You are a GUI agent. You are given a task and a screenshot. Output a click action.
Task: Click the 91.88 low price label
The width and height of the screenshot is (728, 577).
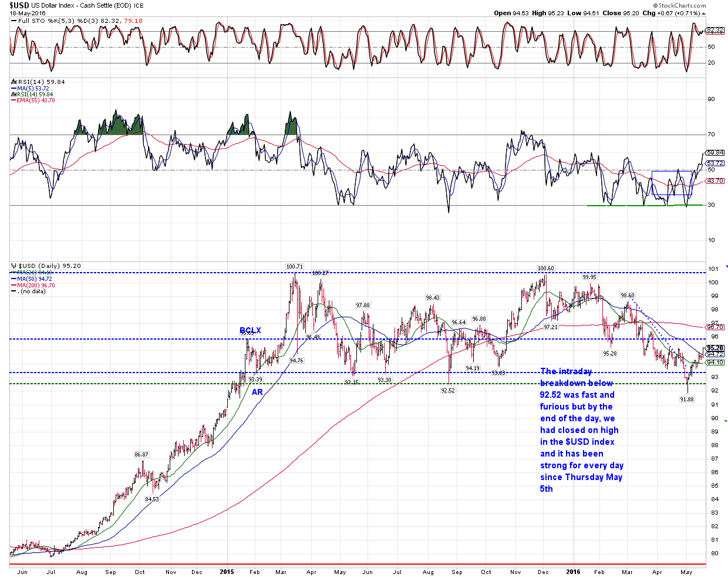[x=687, y=400]
